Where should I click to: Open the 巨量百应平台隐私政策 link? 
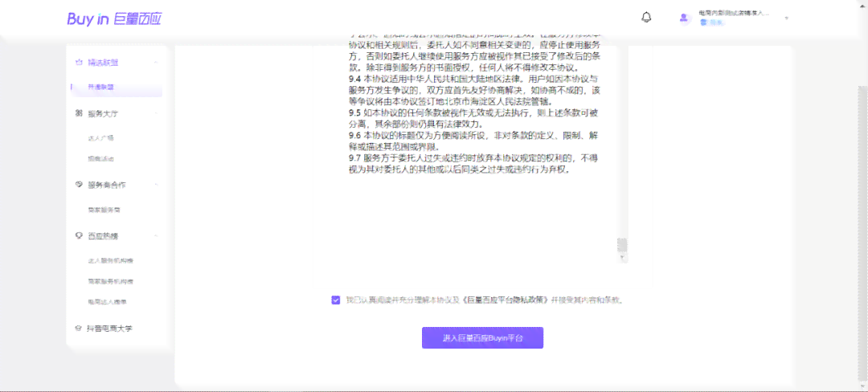click(504, 300)
